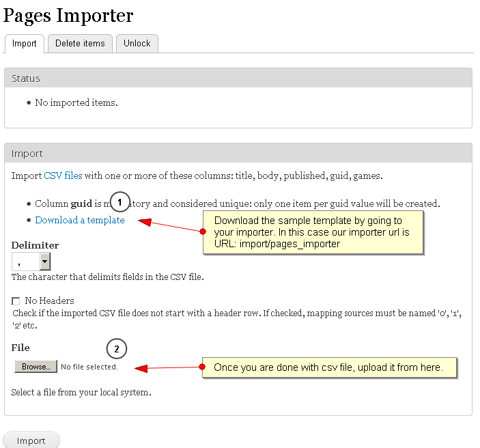Viewport: 480px width, 448px height.
Task: Click the Pages Importer page heading
Action: (x=69, y=16)
